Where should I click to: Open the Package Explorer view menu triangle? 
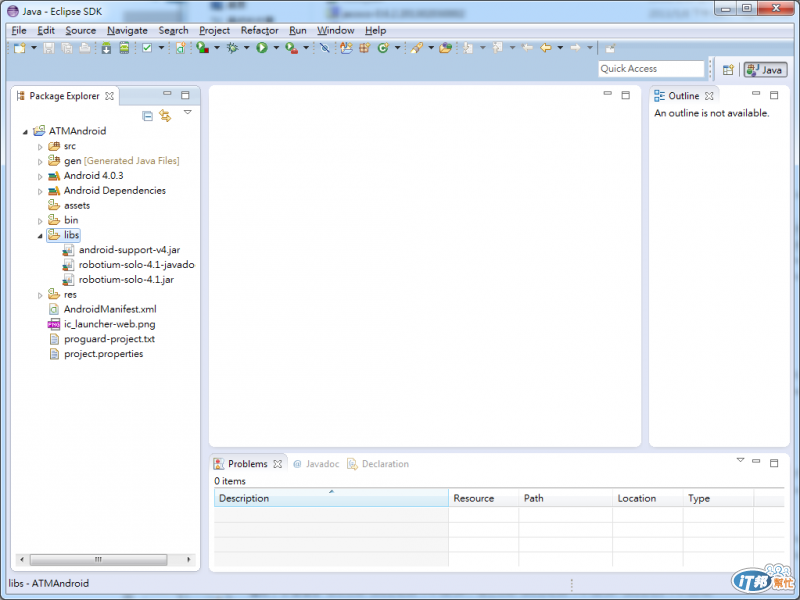[x=188, y=112]
